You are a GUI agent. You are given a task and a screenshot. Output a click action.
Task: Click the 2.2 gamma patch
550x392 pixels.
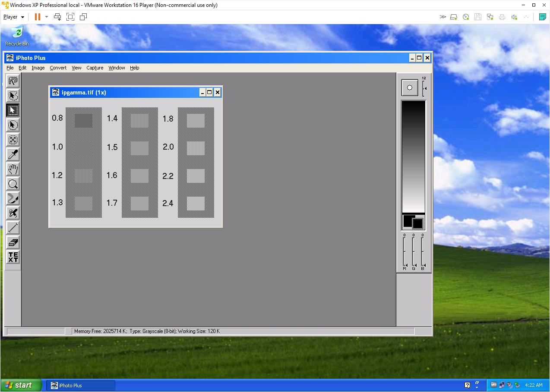(196, 176)
